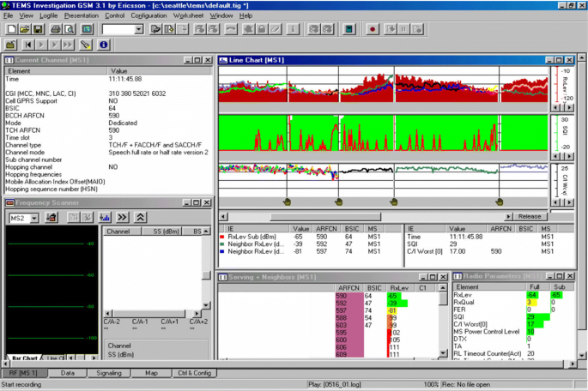
Task: Click the 'C/I Worst [0]' row in Line Chart table
Action: pos(489,251)
